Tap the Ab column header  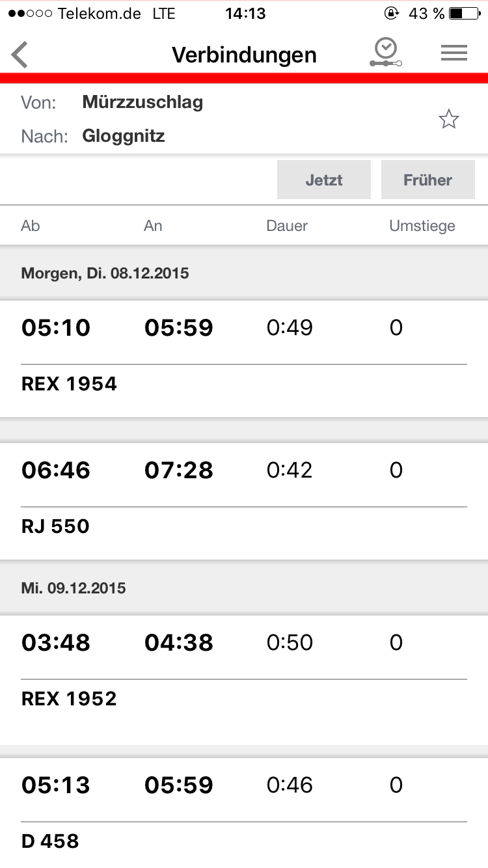tap(31, 226)
